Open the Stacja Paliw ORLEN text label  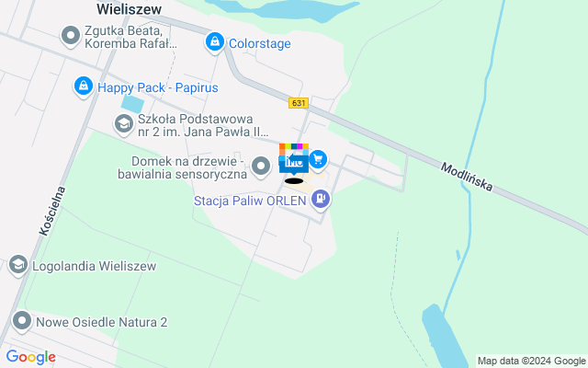tap(250, 201)
